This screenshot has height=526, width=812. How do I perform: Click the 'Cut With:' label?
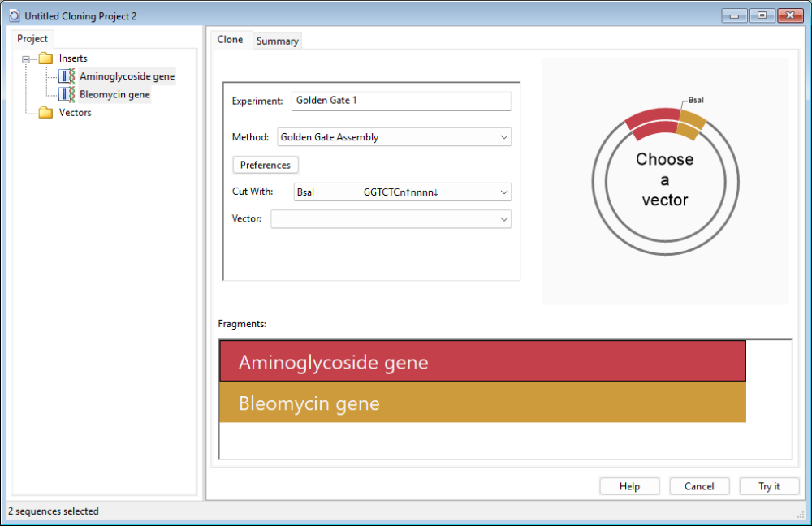point(253,192)
